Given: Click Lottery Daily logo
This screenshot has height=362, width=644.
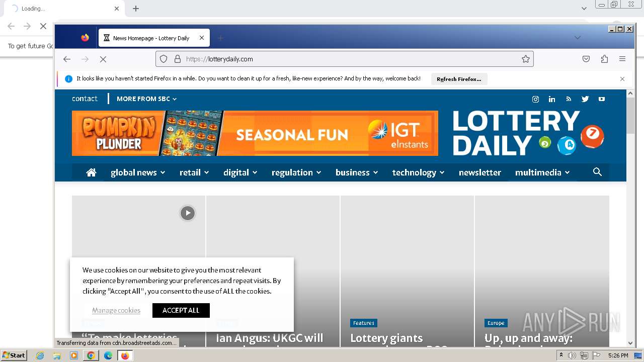Looking at the screenshot, I should [x=528, y=133].
